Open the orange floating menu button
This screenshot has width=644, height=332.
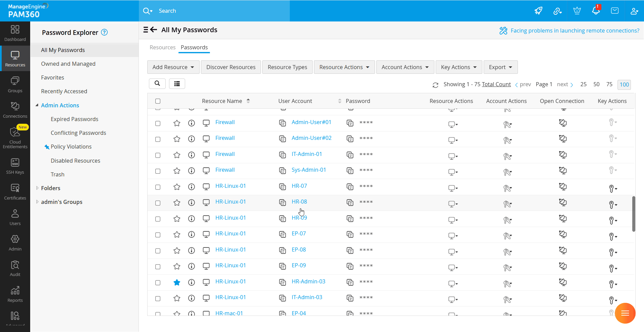[625, 313]
